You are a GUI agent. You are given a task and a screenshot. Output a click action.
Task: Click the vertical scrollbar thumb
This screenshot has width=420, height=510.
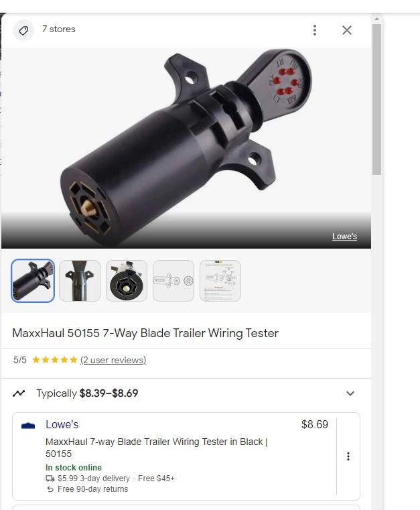click(376, 99)
